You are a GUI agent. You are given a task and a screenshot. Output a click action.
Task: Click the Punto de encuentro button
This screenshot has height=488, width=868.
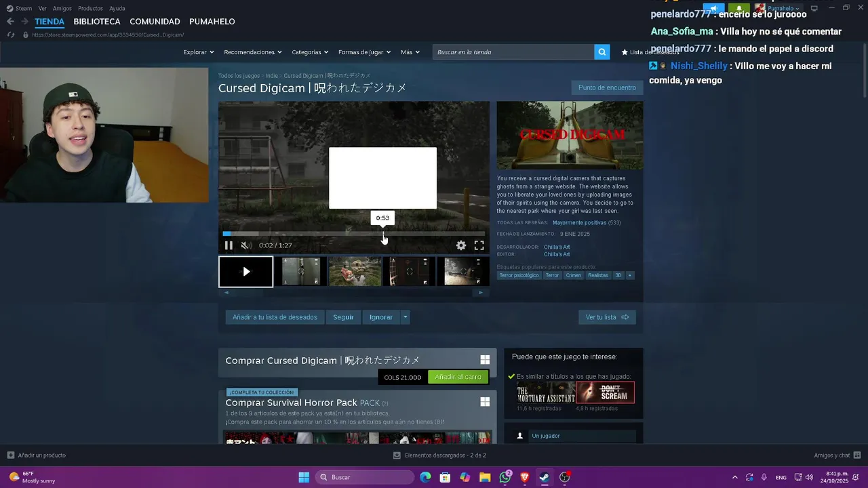click(x=607, y=87)
